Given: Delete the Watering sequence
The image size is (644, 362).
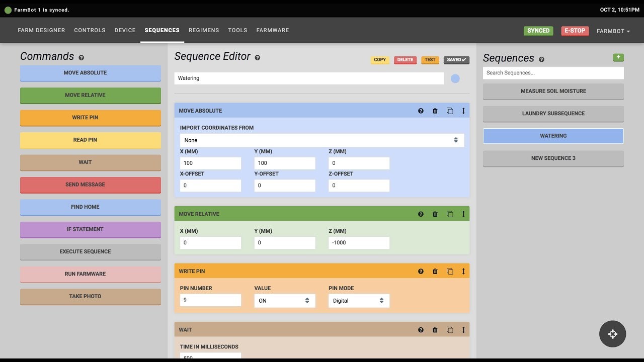Looking at the screenshot, I should 405,60.
